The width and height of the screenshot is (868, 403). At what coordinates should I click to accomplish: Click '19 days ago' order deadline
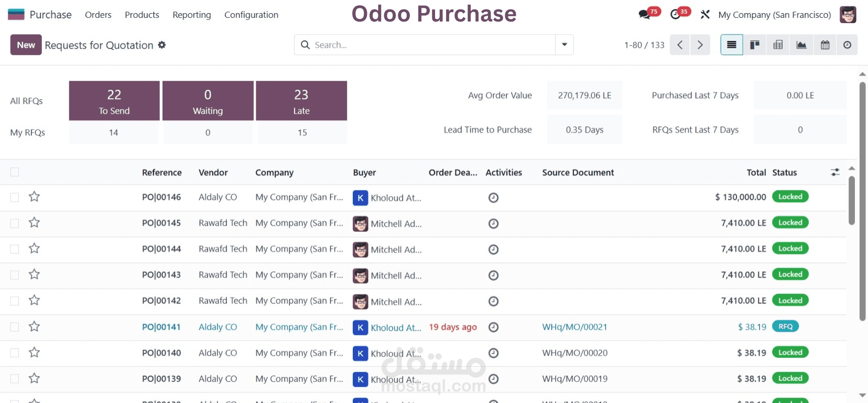(453, 327)
